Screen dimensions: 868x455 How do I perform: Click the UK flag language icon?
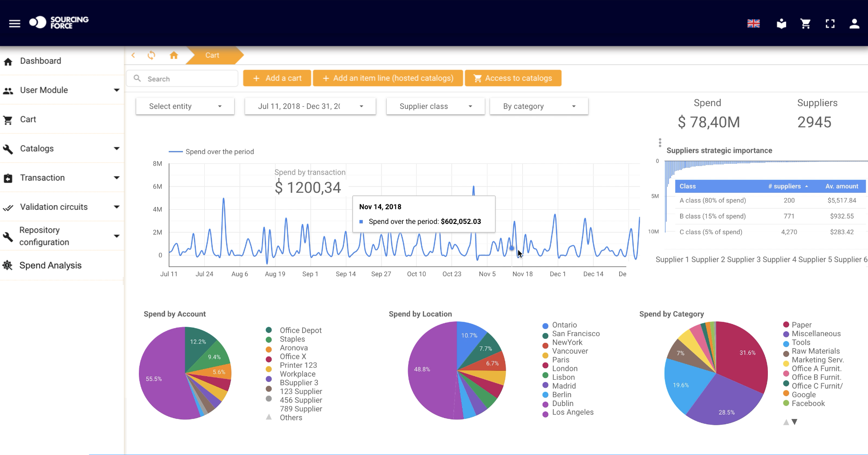(x=753, y=24)
